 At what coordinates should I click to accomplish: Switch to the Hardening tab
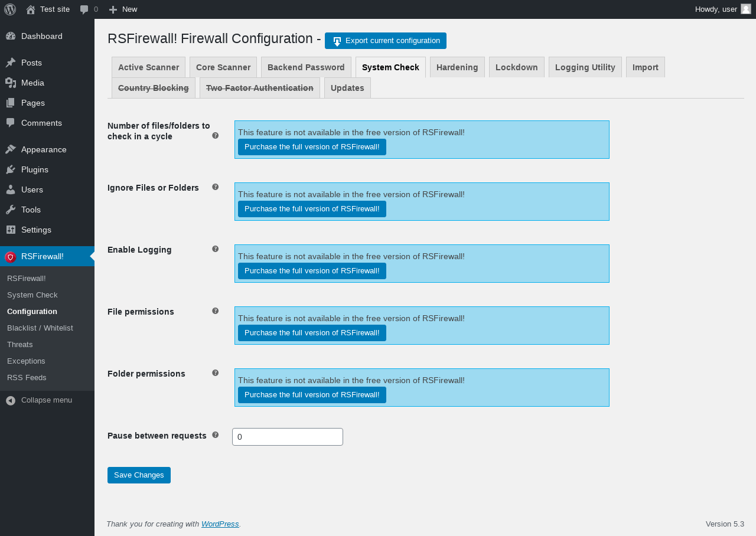pyautogui.click(x=457, y=67)
